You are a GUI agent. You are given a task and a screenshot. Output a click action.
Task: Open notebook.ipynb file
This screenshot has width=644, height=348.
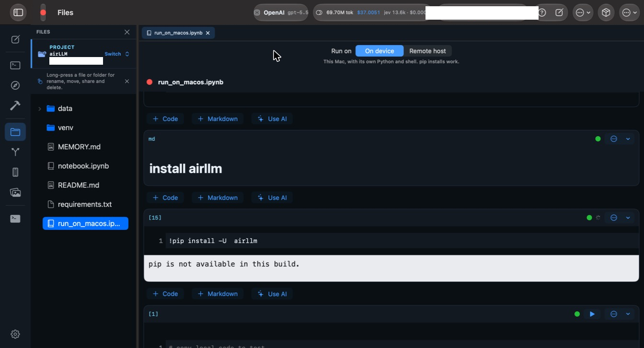click(83, 166)
